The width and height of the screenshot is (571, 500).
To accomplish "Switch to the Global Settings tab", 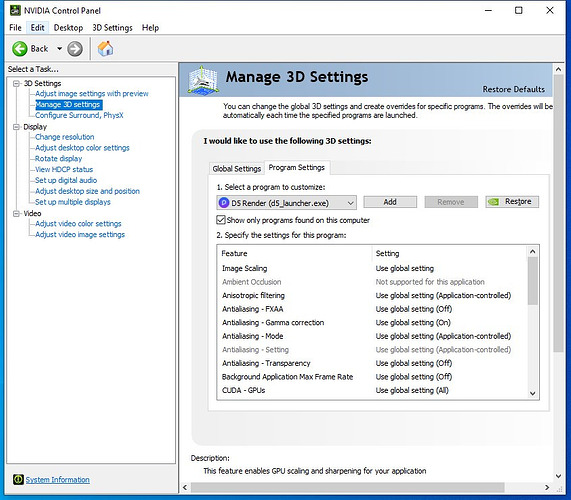I will point(237,169).
